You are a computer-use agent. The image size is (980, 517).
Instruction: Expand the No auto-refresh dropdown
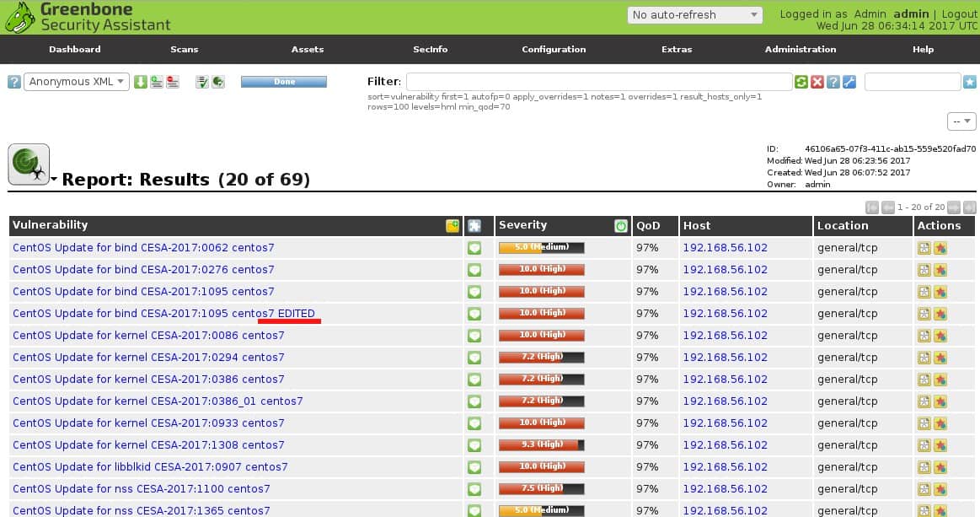coord(695,14)
